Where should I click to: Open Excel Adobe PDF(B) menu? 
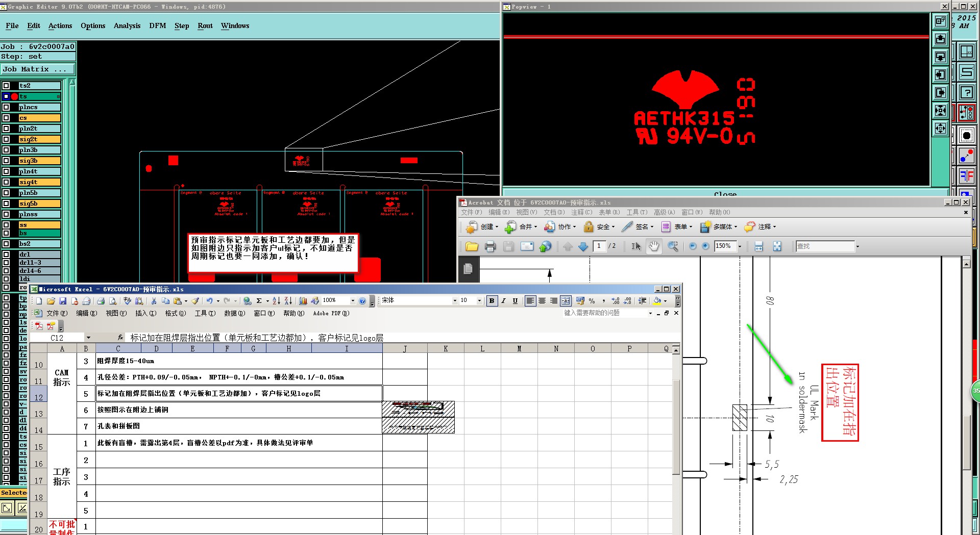pos(331,314)
